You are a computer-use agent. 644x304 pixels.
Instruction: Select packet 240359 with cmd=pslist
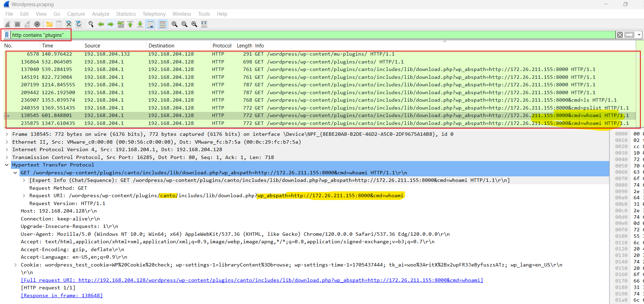pos(319,108)
